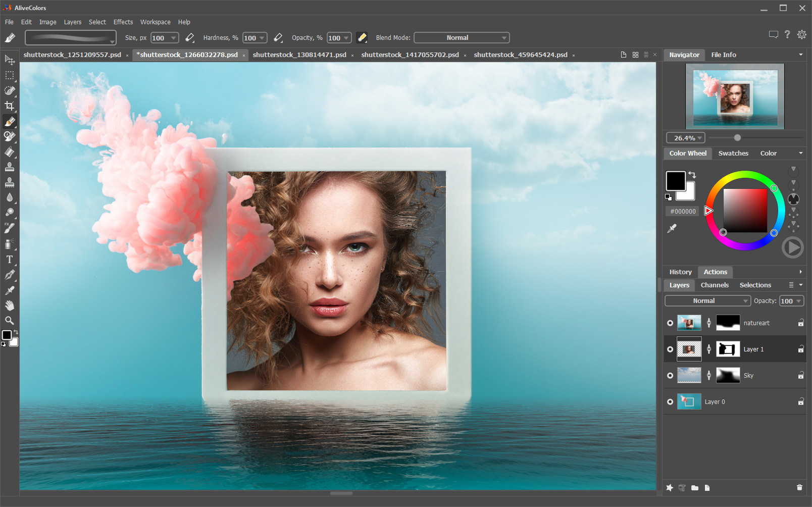Switch to the Channels tab
This screenshot has width=812, height=507.
pyautogui.click(x=715, y=285)
